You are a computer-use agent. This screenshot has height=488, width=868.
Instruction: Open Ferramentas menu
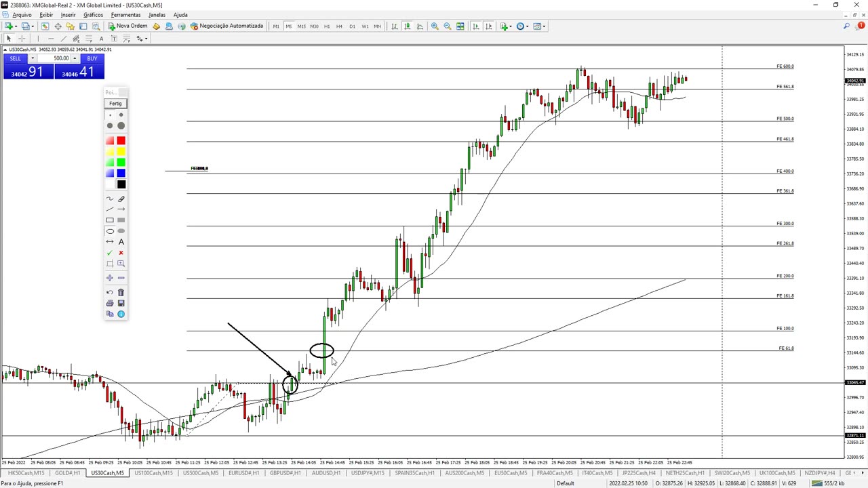125,15
